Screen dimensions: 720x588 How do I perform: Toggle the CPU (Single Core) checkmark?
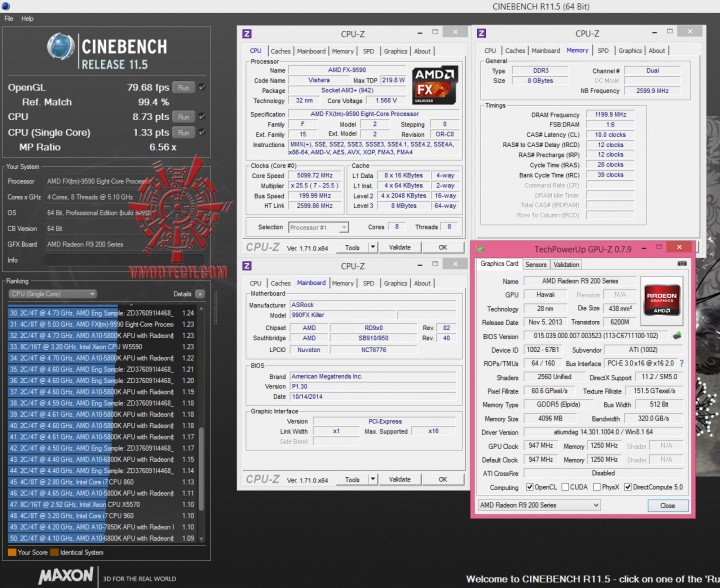pyautogui.click(x=202, y=132)
